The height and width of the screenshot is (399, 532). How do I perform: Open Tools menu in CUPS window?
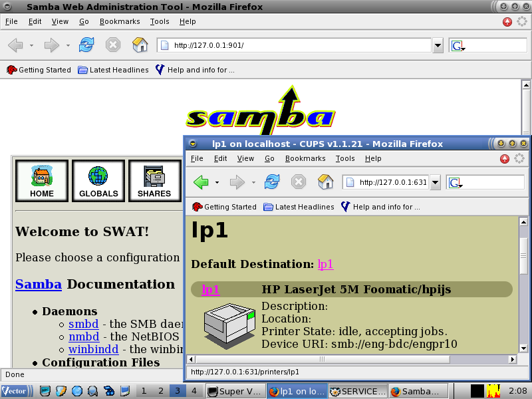pos(345,158)
